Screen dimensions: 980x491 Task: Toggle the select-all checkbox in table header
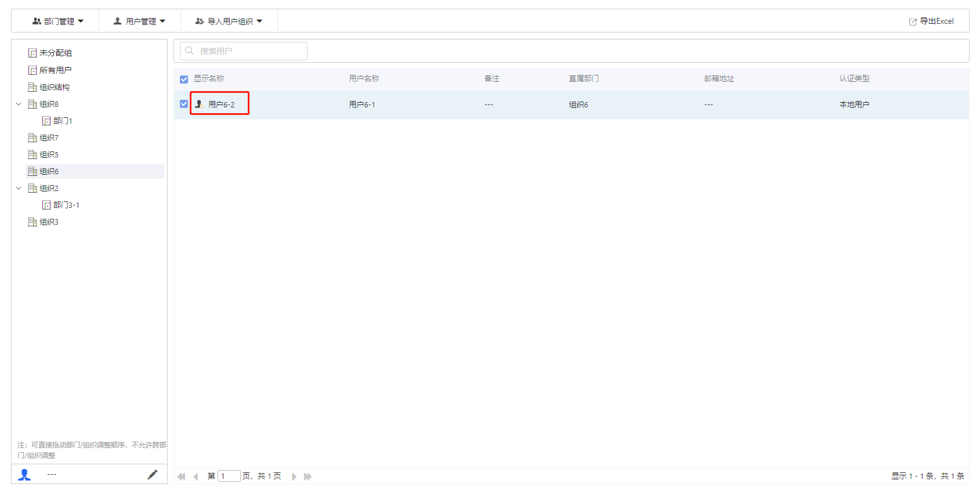coord(184,80)
